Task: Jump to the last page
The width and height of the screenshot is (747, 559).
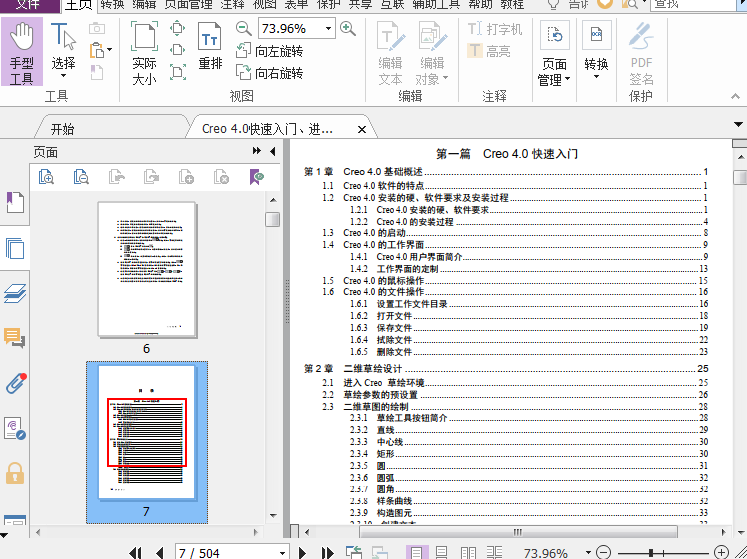Action: click(327, 553)
